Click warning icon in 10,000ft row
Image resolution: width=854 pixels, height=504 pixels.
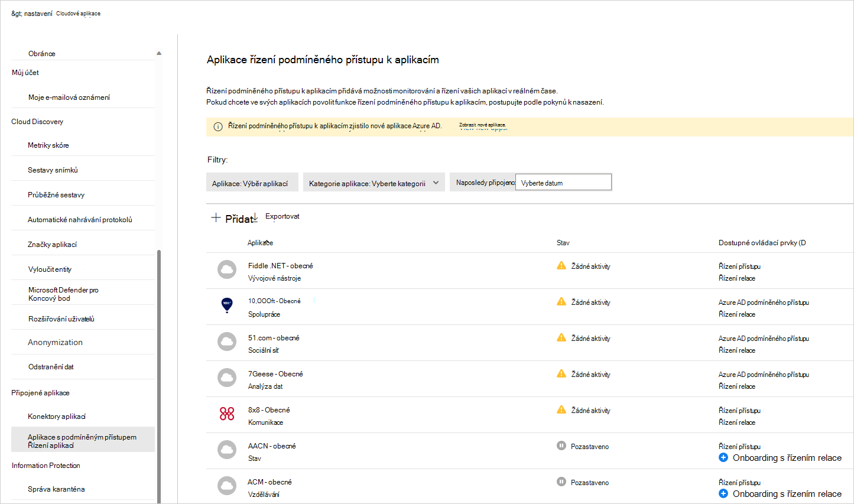pyautogui.click(x=561, y=301)
